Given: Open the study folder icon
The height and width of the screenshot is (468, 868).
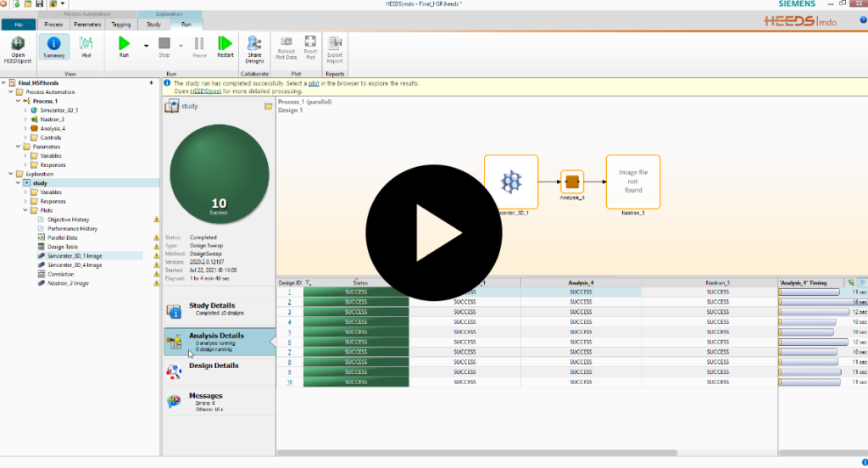Looking at the screenshot, I should [268, 107].
